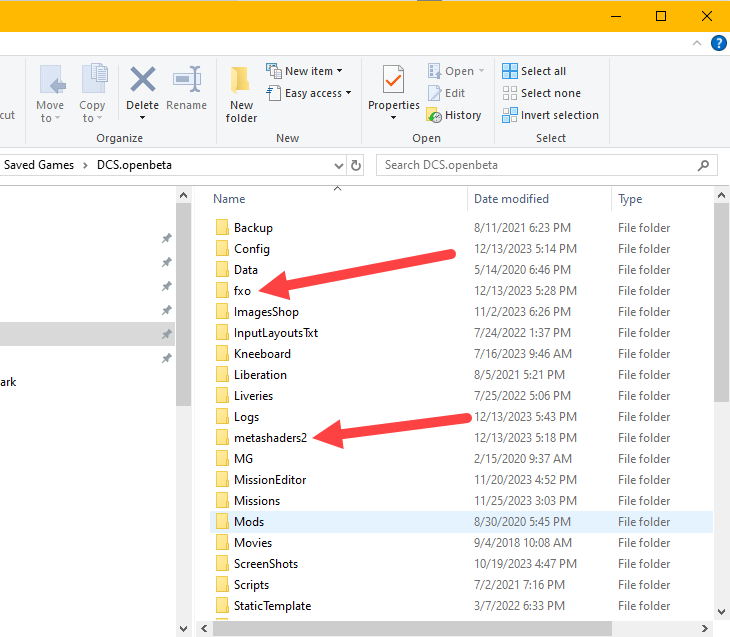Minimize the File Explorer window

[616, 16]
